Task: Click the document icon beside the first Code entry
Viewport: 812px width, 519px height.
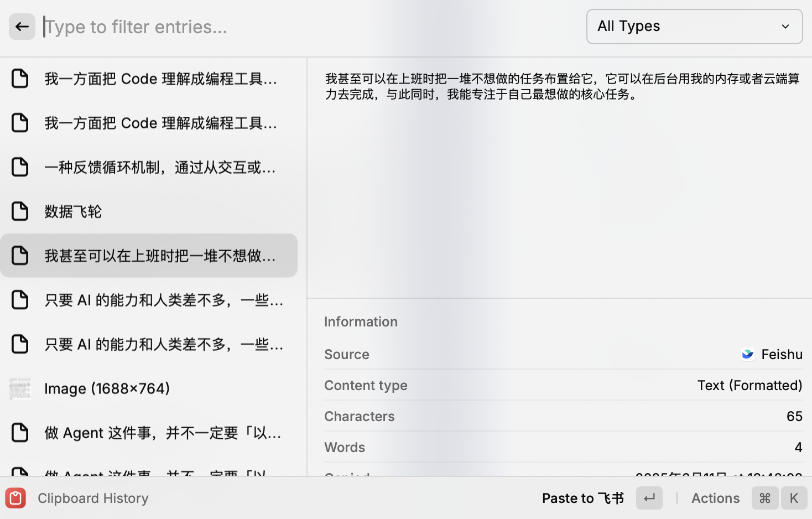Action: (20, 78)
